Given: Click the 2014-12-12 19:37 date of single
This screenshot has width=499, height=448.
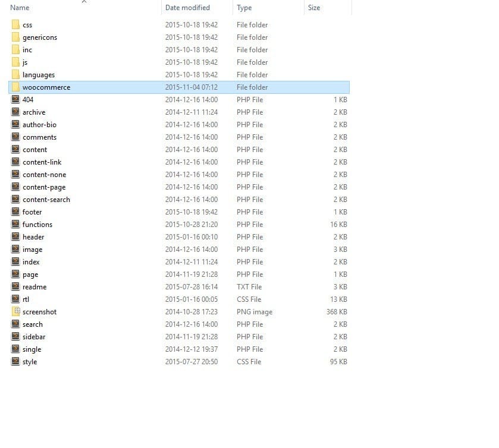Looking at the screenshot, I should coord(192,349).
